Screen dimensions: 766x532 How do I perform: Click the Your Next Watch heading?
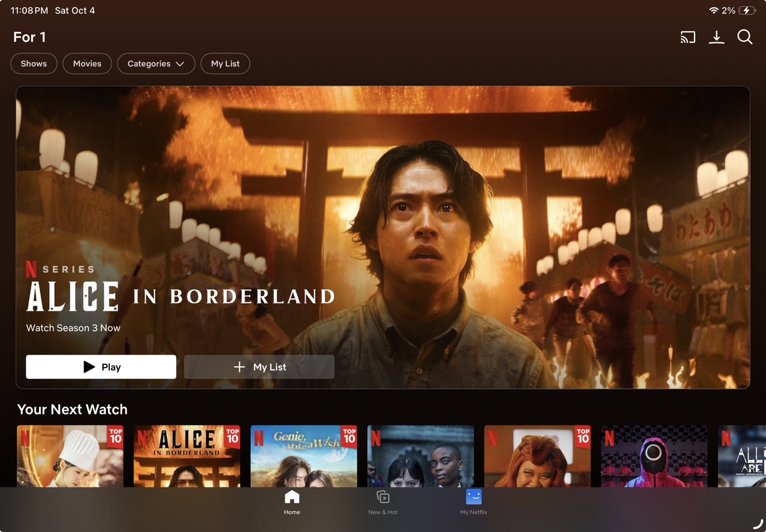point(72,410)
